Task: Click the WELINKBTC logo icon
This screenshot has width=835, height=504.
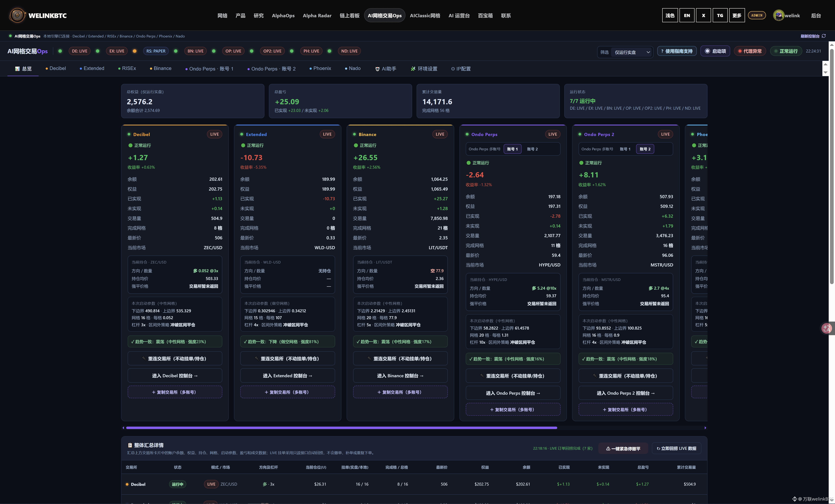Action: click(x=17, y=15)
